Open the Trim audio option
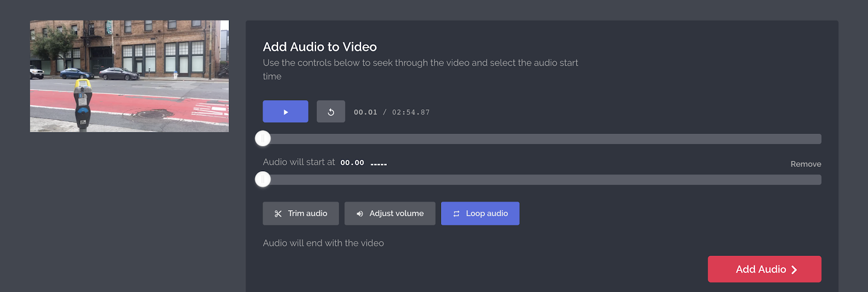 pyautogui.click(x=301, y=213)
